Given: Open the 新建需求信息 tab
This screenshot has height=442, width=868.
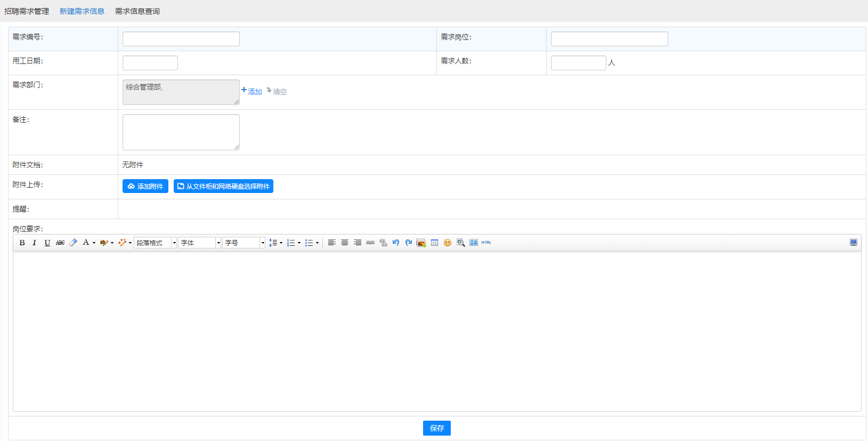Looking at the screenshot, I should click(x=82, y=11).
